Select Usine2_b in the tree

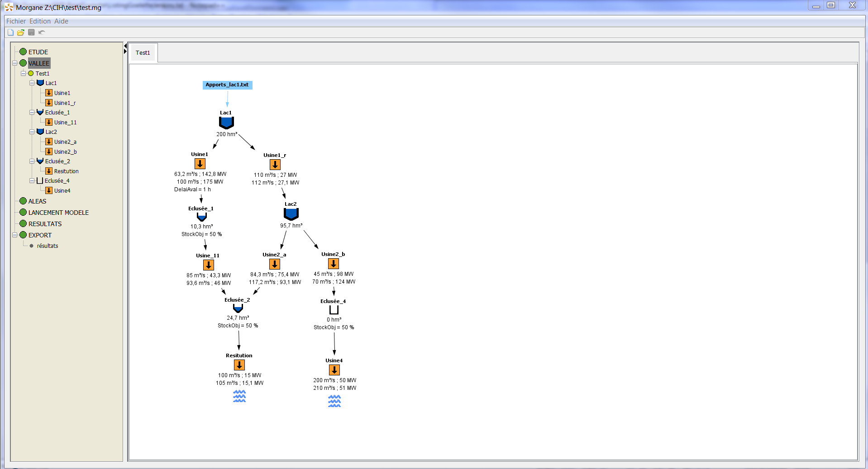point(65,152)
